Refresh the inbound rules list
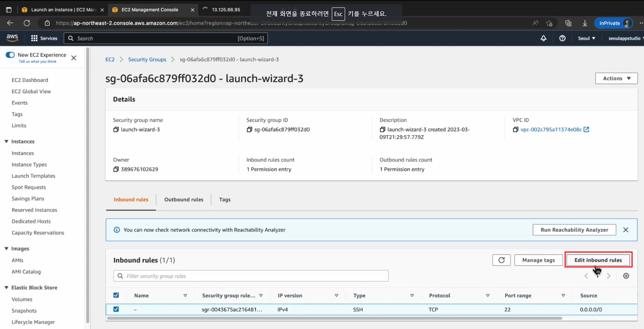Image resolution: width=644 pixels, height=329 pixels. coord(501,260)
